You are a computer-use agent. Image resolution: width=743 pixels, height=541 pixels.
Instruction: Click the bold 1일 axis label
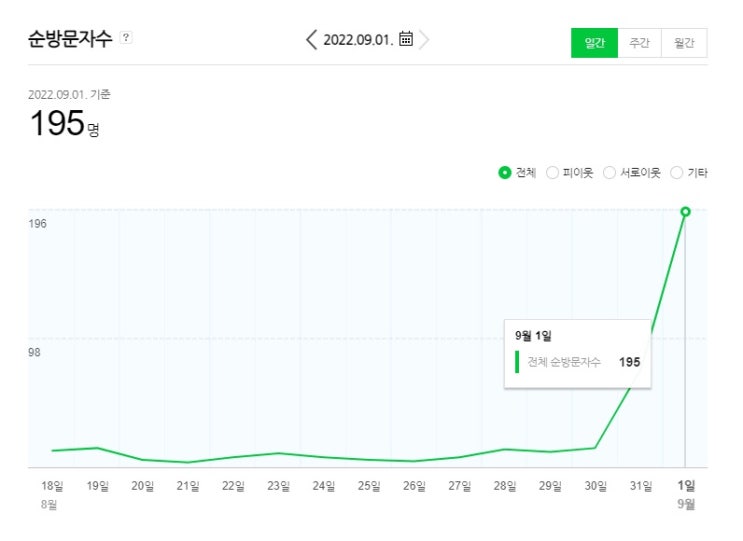point(686,485)
